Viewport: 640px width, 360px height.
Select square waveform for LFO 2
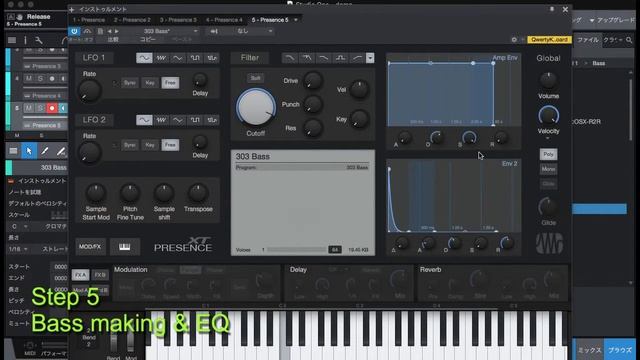point(195,120)
